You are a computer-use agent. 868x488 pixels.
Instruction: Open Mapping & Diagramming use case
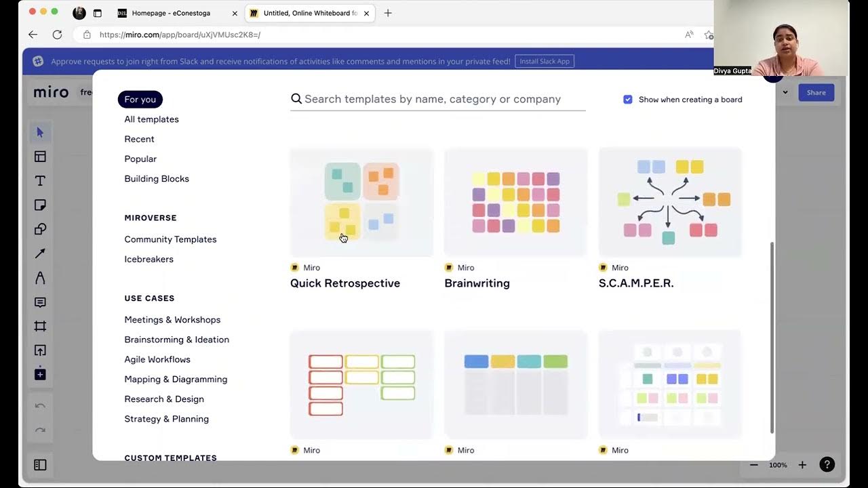click(x=176, y=379)
